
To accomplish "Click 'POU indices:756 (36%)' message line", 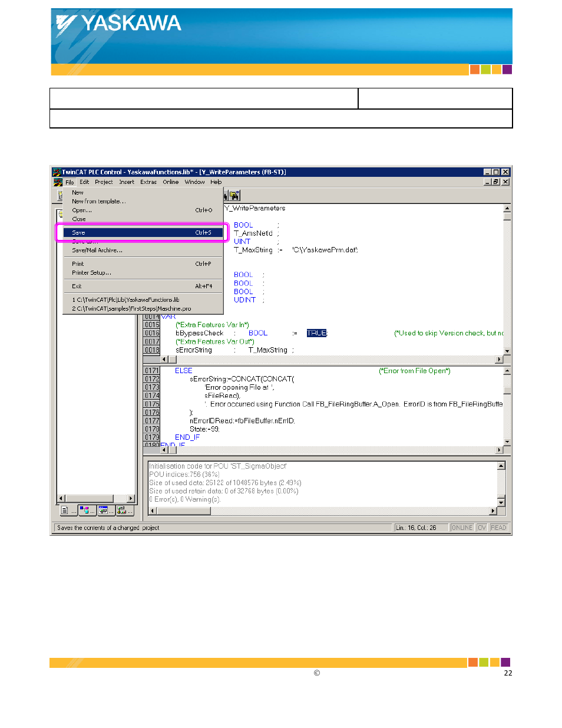I will point(184,475).
